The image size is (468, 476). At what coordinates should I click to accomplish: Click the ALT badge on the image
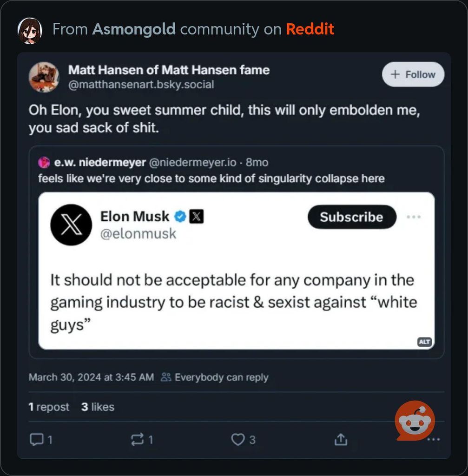425,342
